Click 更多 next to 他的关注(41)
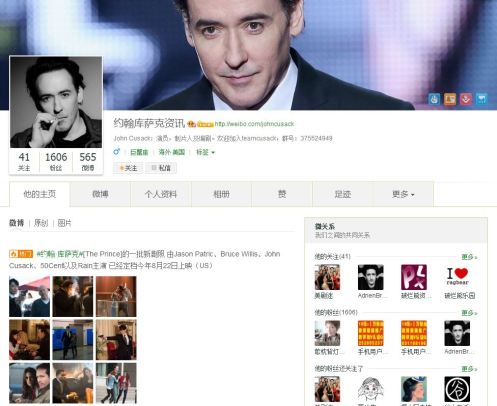Viewport: 497px width, 406px height. 469,257
